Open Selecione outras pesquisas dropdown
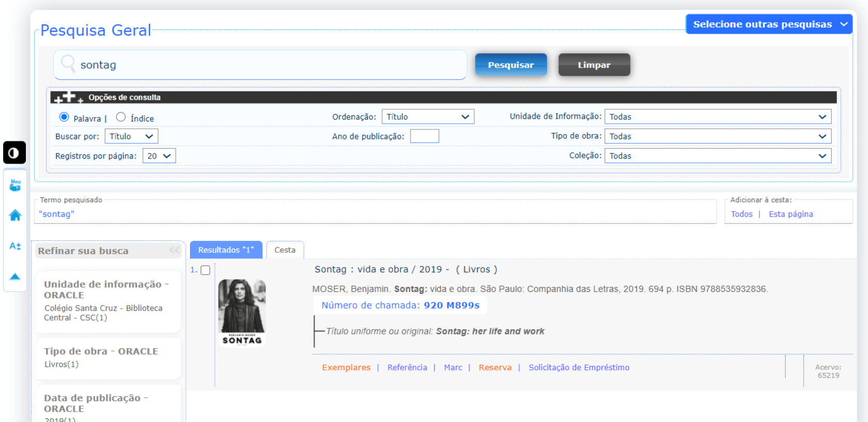Screen dimensions: 868x422 [769, 24]
